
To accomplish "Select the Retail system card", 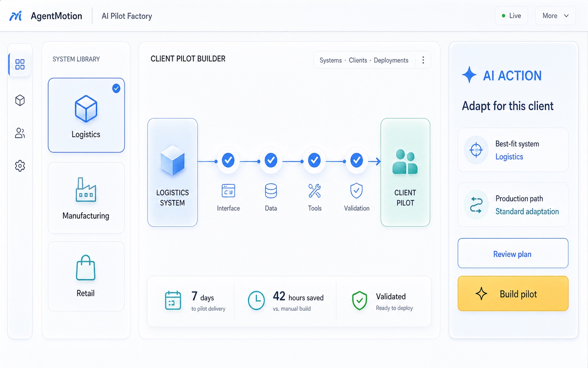I will click(86, 276).
